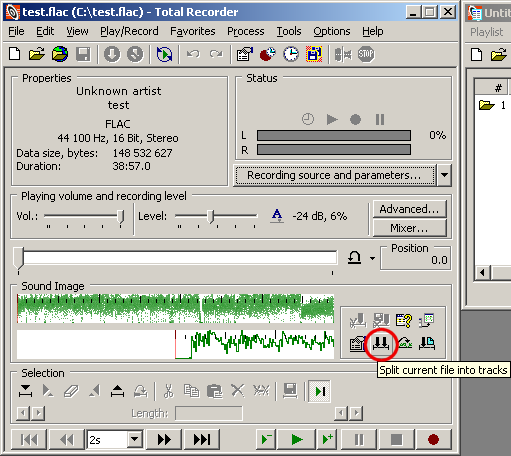Screen dimensions: 511x456
Task: Click the eraser icon in Selection
Action: click(x=71, y=391)
